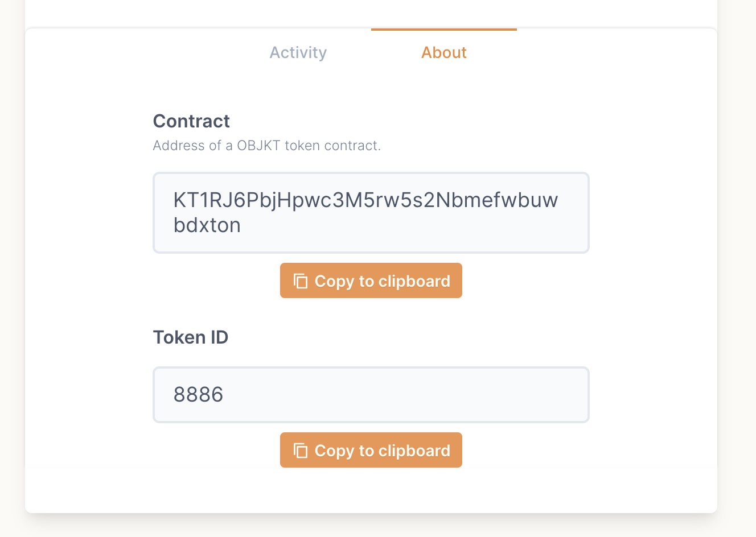Copy the contract address to clipboard
The image size is (756, 537).
tap(371, 280)
